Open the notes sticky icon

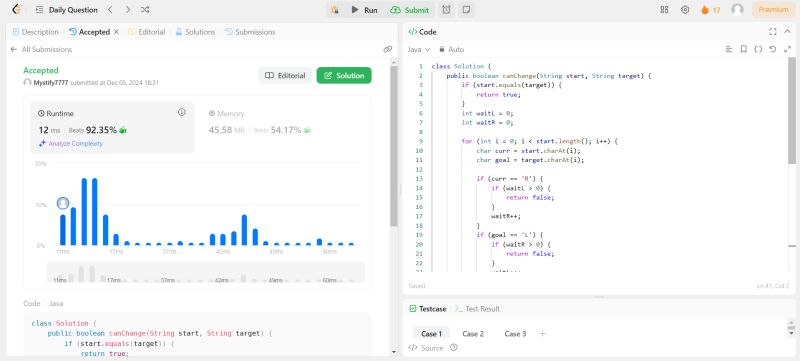pyautogui.click(x=465, y=10)
